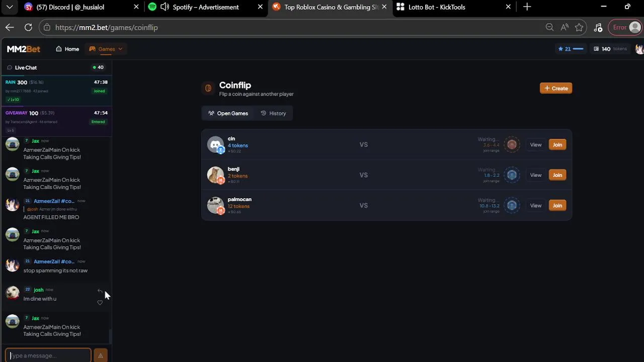Click josh's chat avatar
Screen dimensions: 644x362
13,292
